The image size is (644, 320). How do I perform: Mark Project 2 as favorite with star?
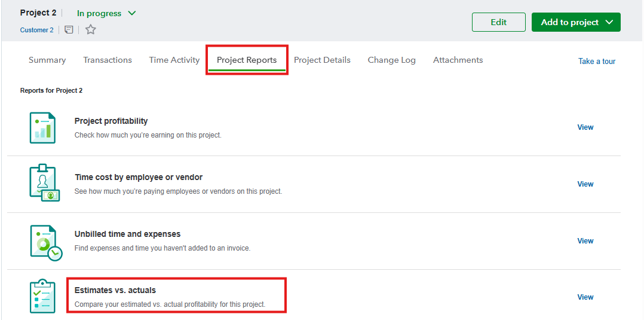[90, 29]
